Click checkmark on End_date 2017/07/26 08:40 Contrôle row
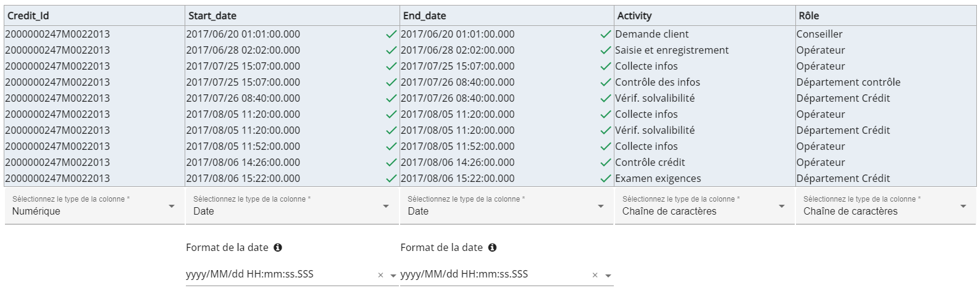Viewport: 980px width, 288px height. coord(606,83)
